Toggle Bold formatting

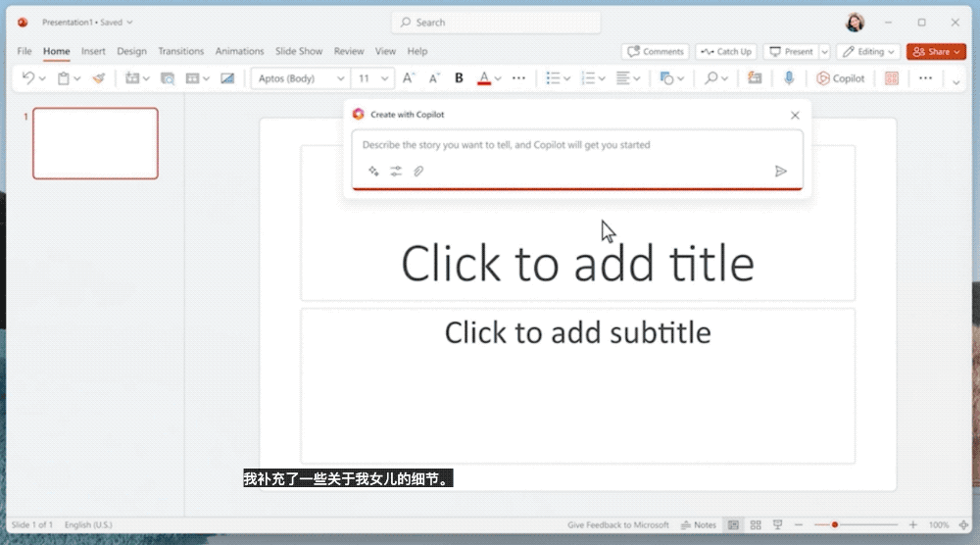click(x=459, y=78)
